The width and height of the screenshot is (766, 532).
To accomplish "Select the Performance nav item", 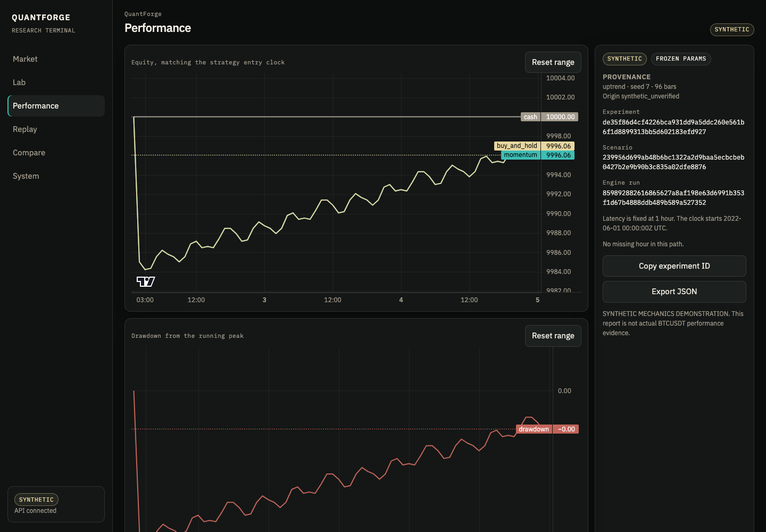I will [56, 106].
